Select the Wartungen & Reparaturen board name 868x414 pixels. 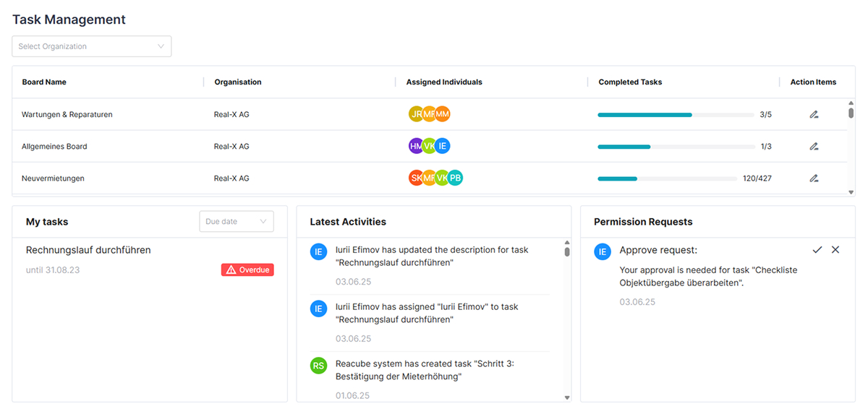67,114
